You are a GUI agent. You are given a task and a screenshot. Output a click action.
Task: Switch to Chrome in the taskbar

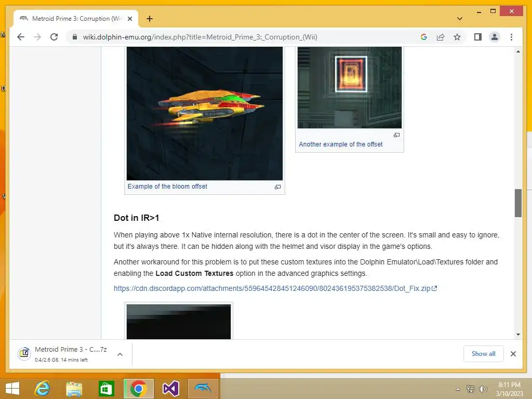tap(138, 389)
